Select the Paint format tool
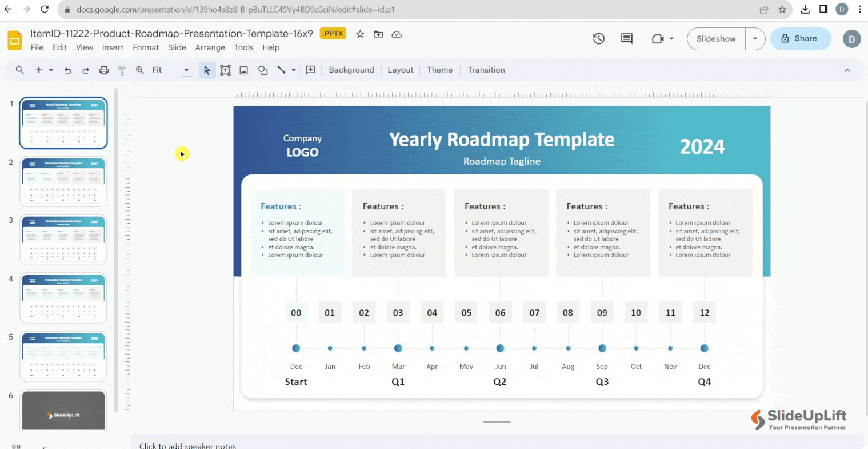The image size is (868, 449). click(121, 70)
